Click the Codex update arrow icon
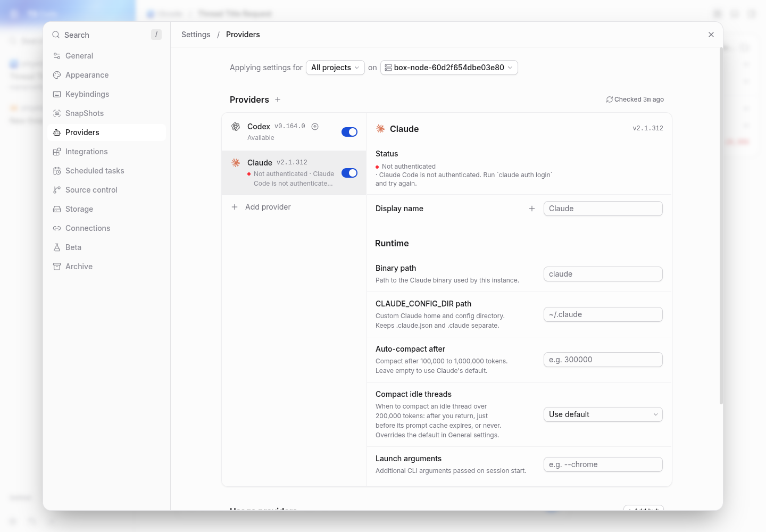Screen dimensions: 766x532 pos(315,127)
